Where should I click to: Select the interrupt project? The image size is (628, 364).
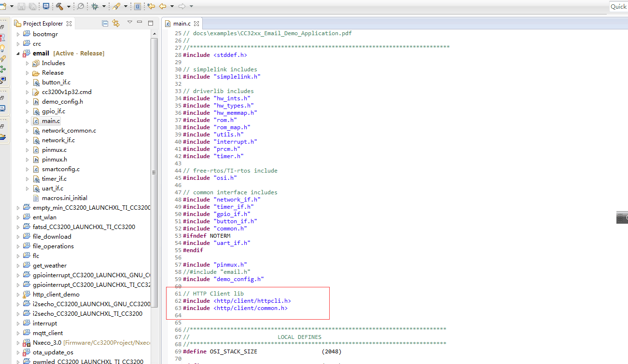(45, 324)
